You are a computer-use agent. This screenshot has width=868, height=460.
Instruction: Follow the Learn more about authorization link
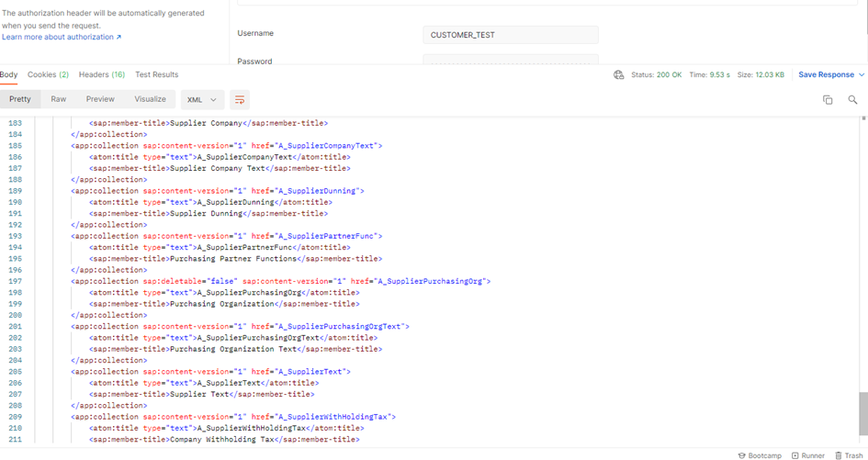pyautogui.click(x=61, y=37)
